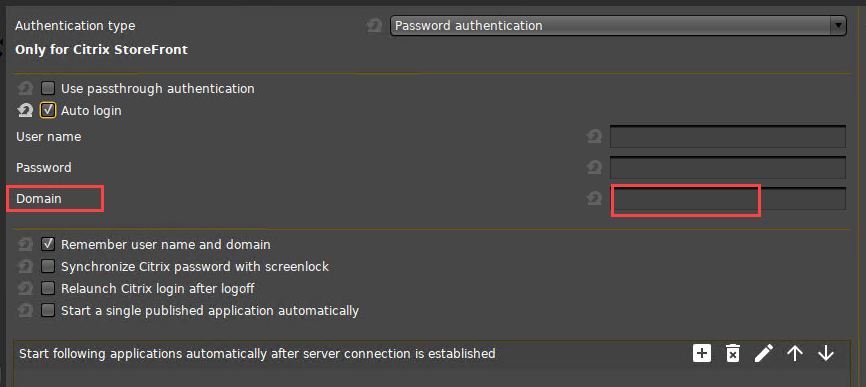Click reset icon beside Domain field
Screen dimensions: 866x387
click(594, 198)
